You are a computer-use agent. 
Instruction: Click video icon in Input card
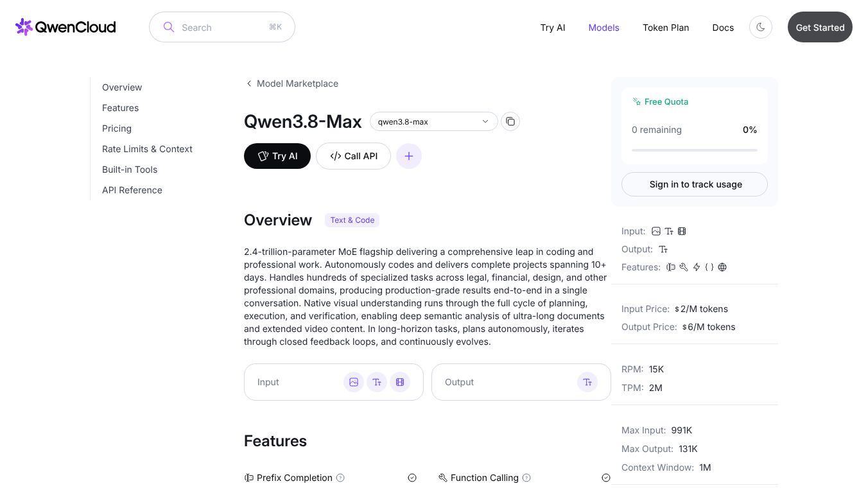pyautogui.click(x=400, y=382)
